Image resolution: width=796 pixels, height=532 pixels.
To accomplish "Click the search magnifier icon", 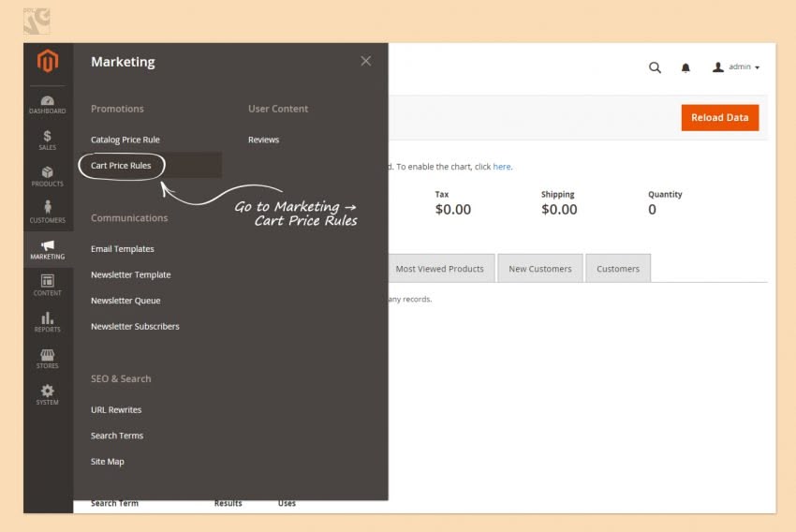I will pos(655,67).
